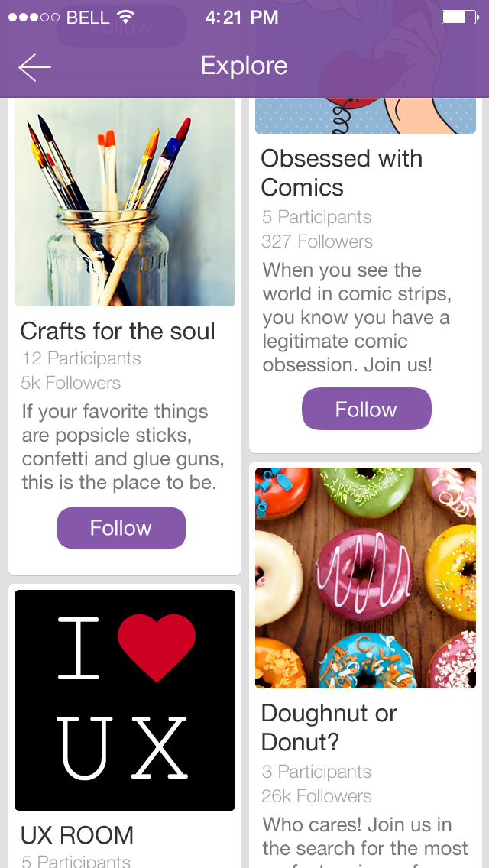Tap the battery icon in status bar

click(458, 17)
